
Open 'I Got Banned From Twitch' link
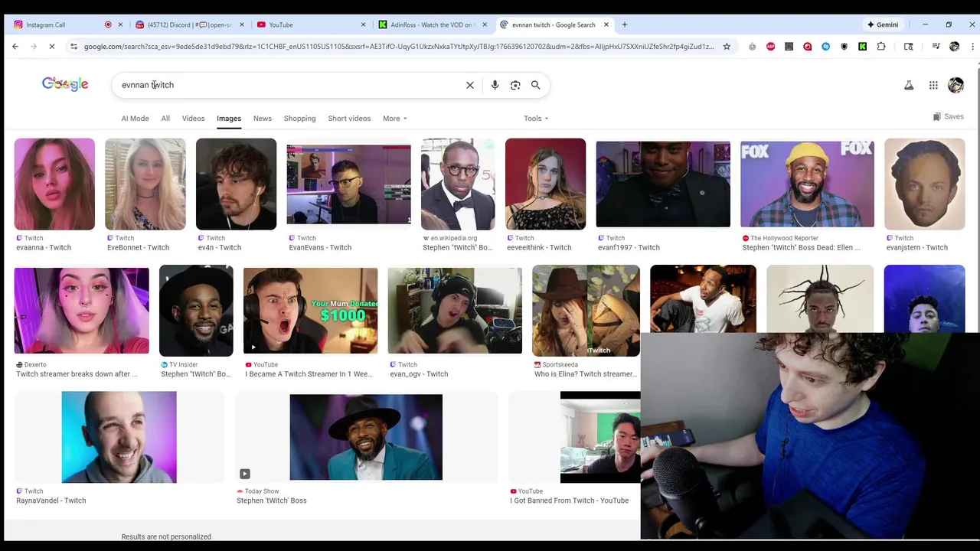[570, 500]
